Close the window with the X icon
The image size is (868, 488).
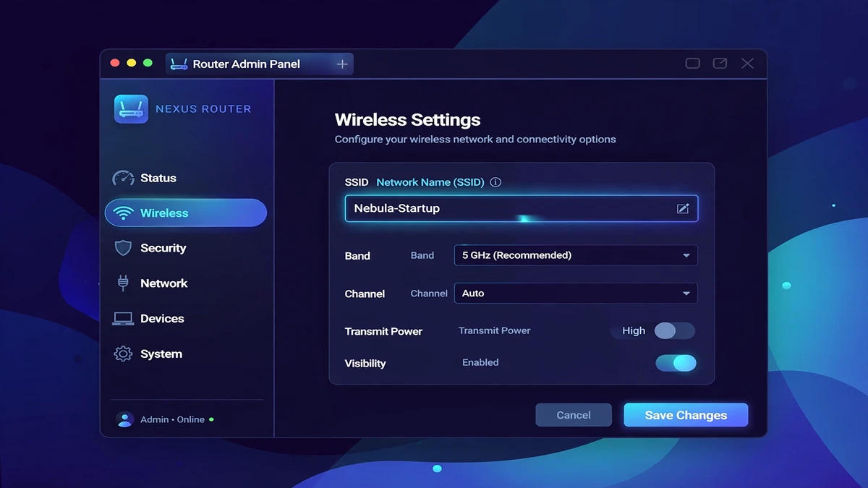point(747,64)
